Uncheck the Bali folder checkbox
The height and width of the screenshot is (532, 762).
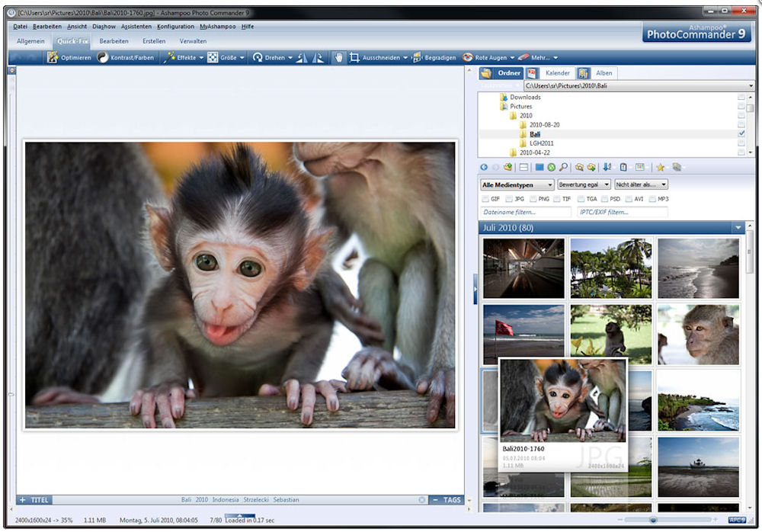pyautogui.click(x=741, y=133)
